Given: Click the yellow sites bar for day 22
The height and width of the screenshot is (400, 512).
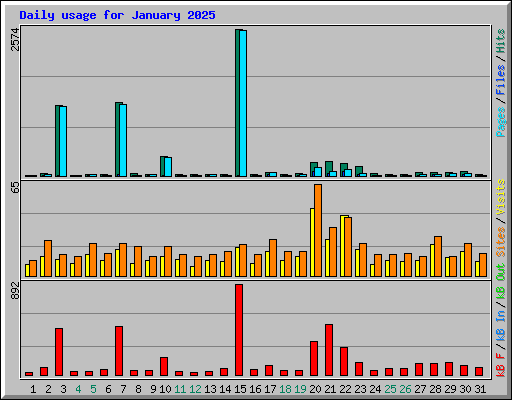Looking at the screenshot, I should [x=342, y=246].
